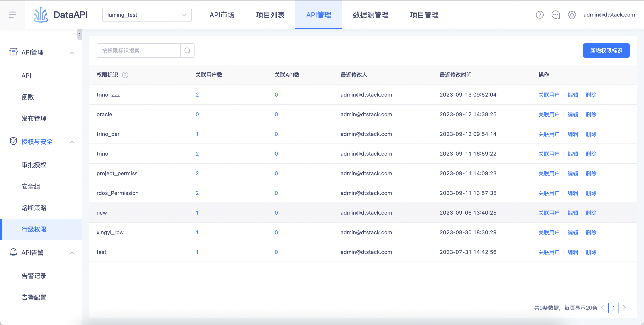
Task: Collapse the API告警 sidebar section
Action: point(72,253)
